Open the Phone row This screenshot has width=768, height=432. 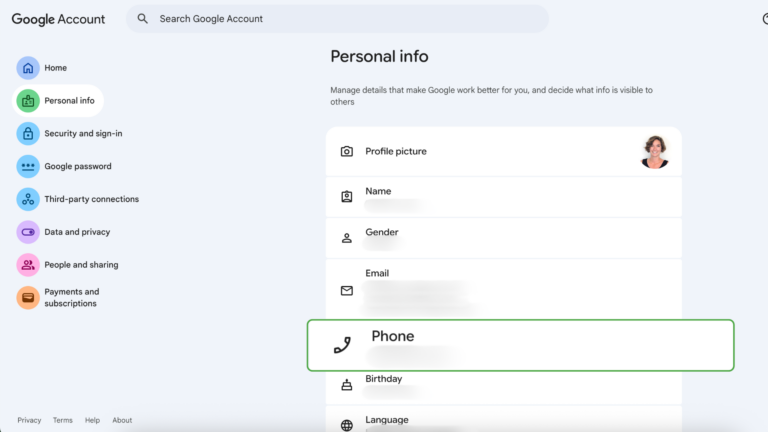[x=520, y=345]
